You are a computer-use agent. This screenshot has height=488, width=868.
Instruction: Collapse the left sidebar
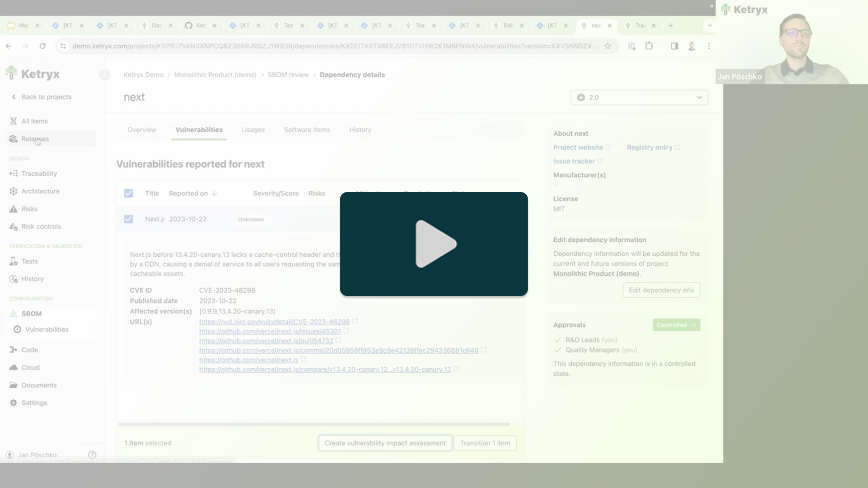[x=104, y=75]
